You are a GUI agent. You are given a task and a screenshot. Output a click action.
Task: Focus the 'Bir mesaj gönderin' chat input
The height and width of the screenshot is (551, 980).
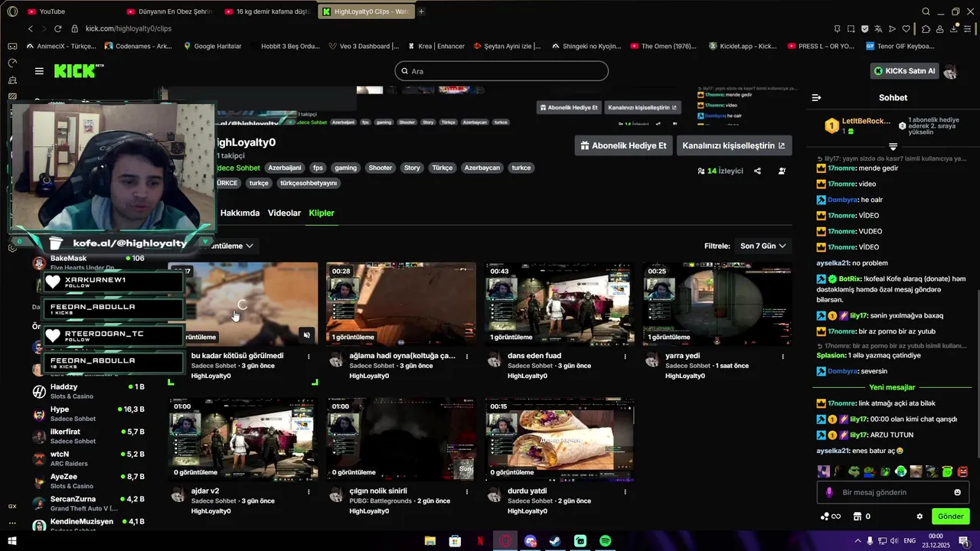point(892,493)
